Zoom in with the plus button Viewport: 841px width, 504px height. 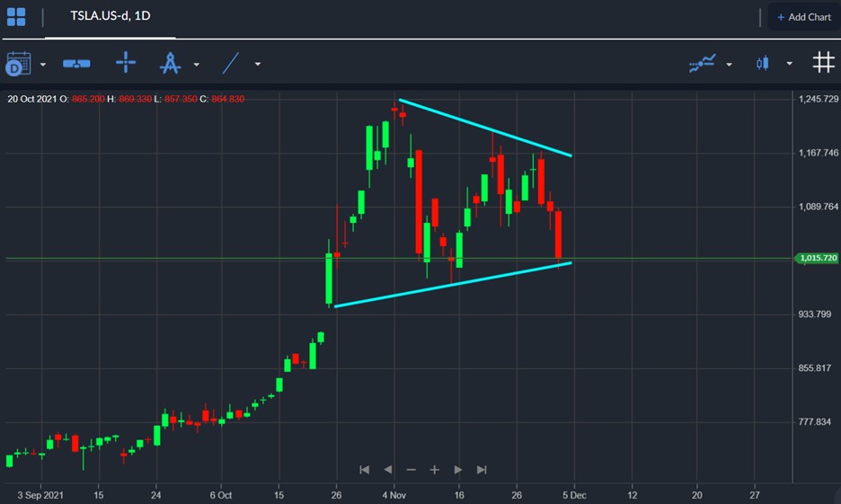tap(435, 470)
